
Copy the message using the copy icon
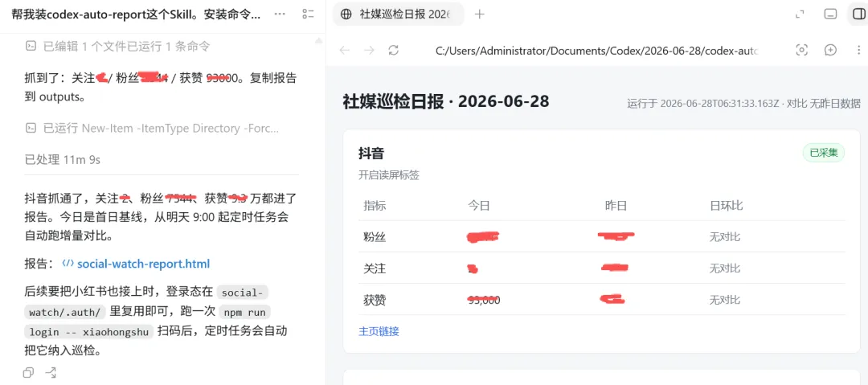29,372
